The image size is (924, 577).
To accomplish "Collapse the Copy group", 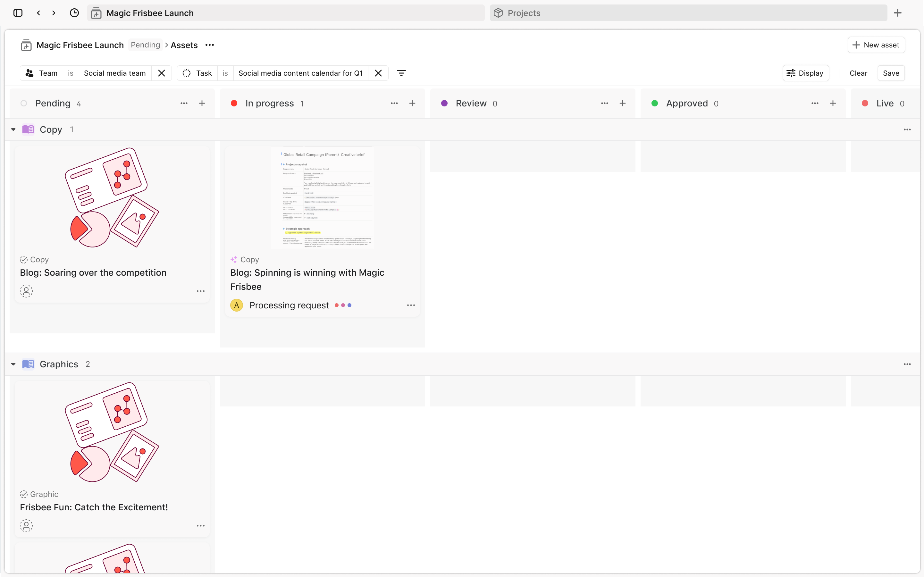I will [13, 130].
